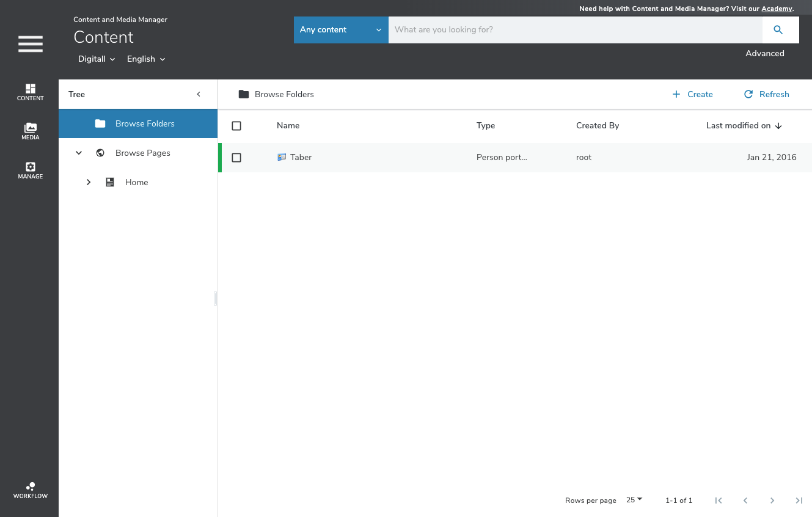Collapse the Tree panel with the arrow
The height and width of the screenshot is (517, 812).
(x=199, y=94)
